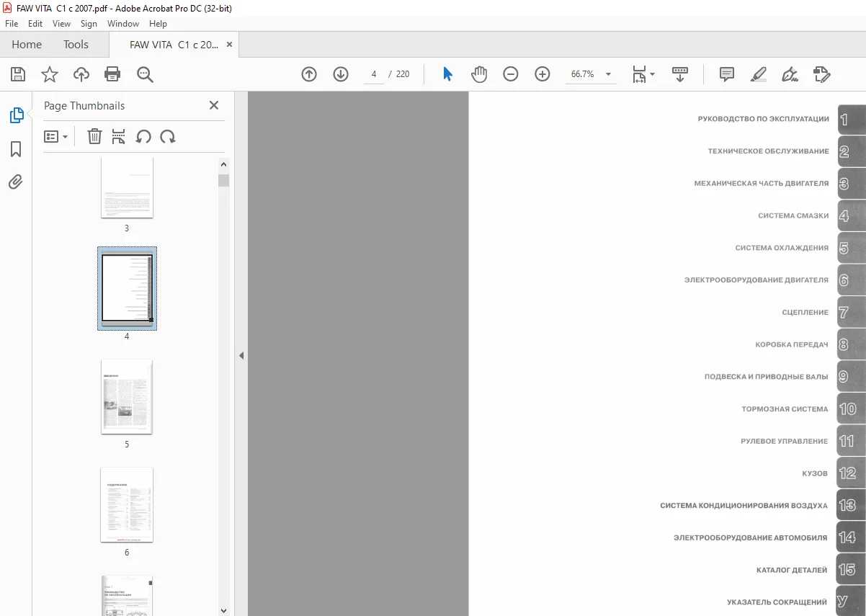Close the Page Thumbnails panel
This screenshot has height=616, width=866.
[214, 105]
